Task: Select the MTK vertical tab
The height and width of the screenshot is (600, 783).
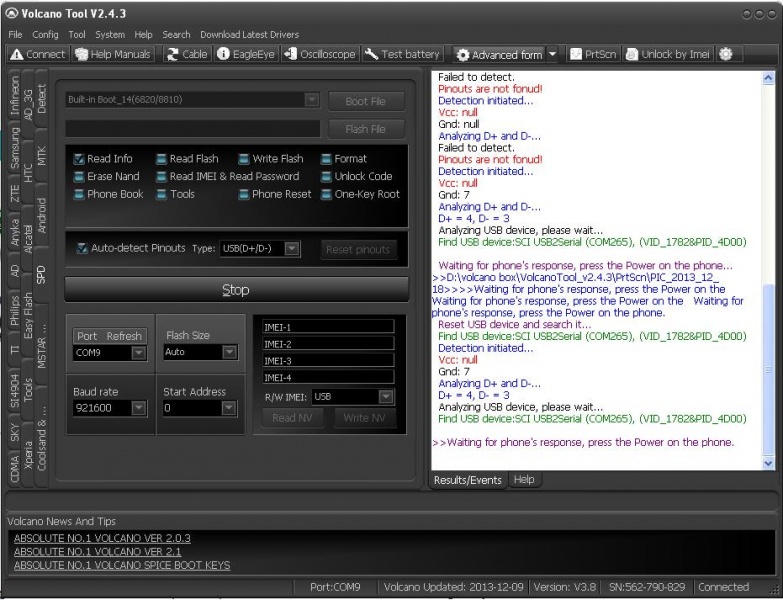Action: pos(41,156)
